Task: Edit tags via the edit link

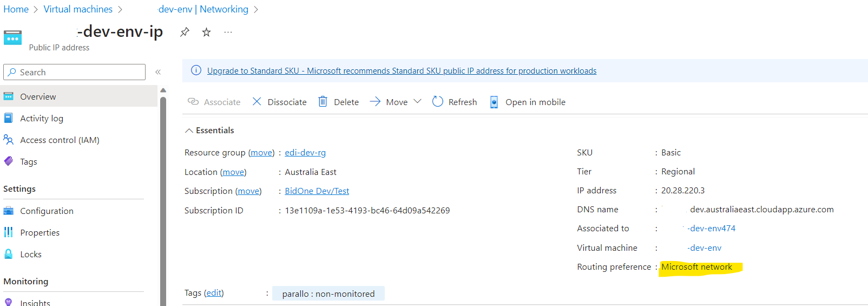Action: click(x=214, y=293)
